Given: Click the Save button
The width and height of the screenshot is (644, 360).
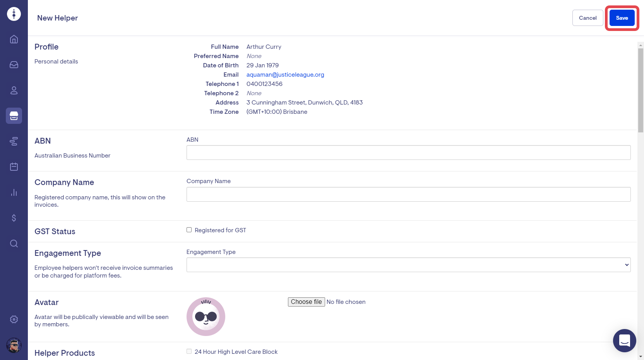Looking at the screenshot, I should coord(622,18).
